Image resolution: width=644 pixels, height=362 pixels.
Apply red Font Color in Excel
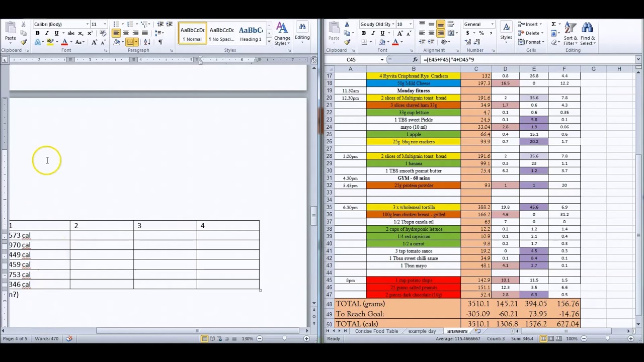coord(395,42)
